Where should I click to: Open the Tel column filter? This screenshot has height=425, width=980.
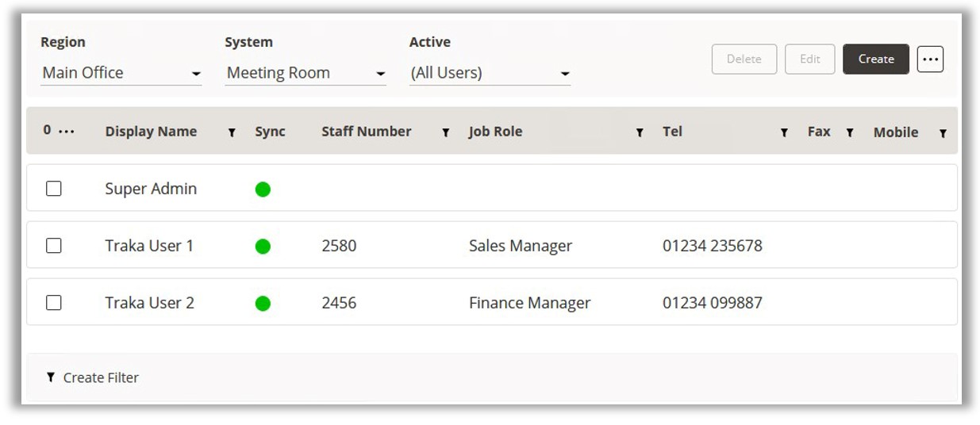pos(784,133)
